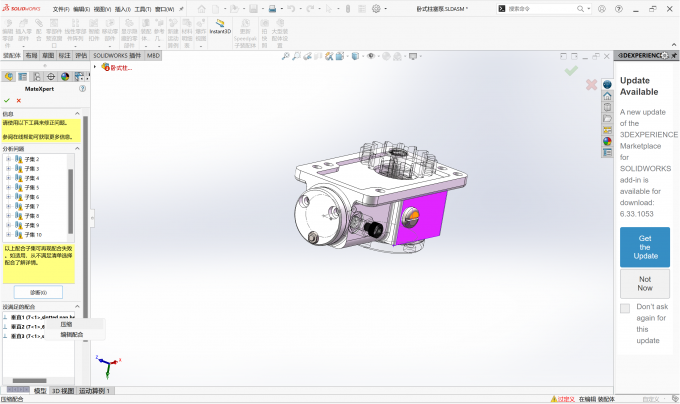
Task: Open the Appearances color ball in the task pane
Action: point(607,141)
